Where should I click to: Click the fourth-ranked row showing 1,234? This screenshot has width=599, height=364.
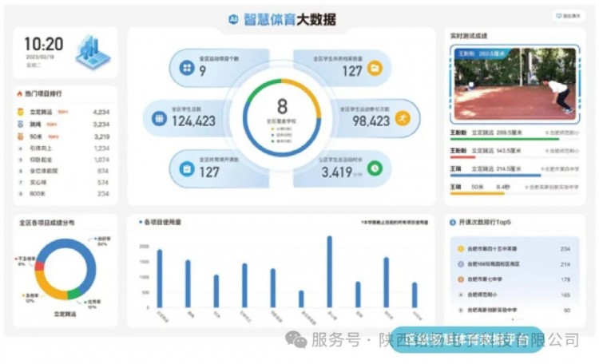63,148
